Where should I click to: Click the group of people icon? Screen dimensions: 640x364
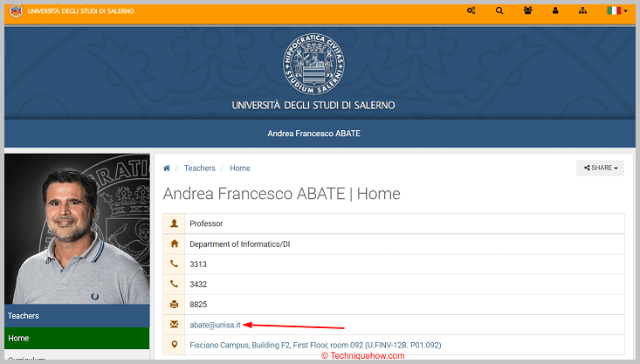527,10
